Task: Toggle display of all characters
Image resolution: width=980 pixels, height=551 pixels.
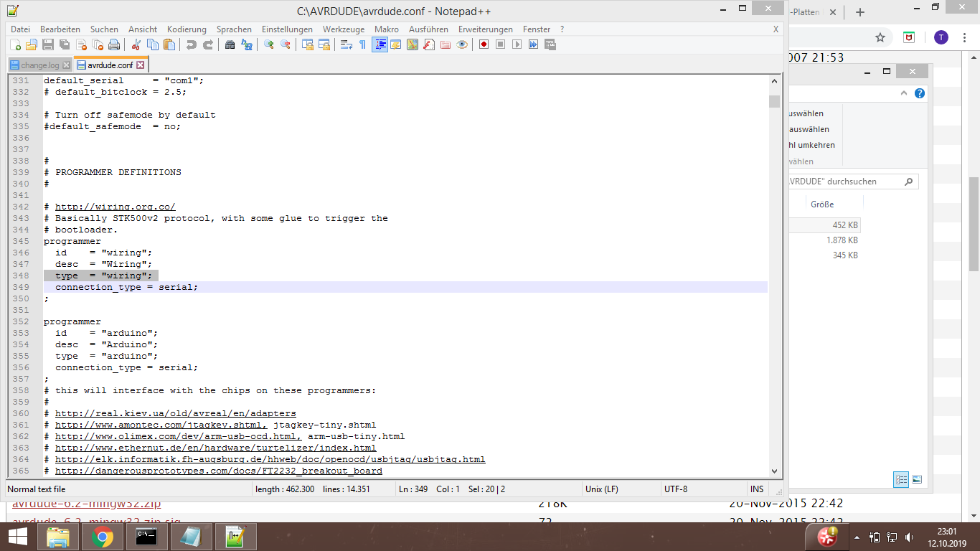Action: (x=362, y=44)
